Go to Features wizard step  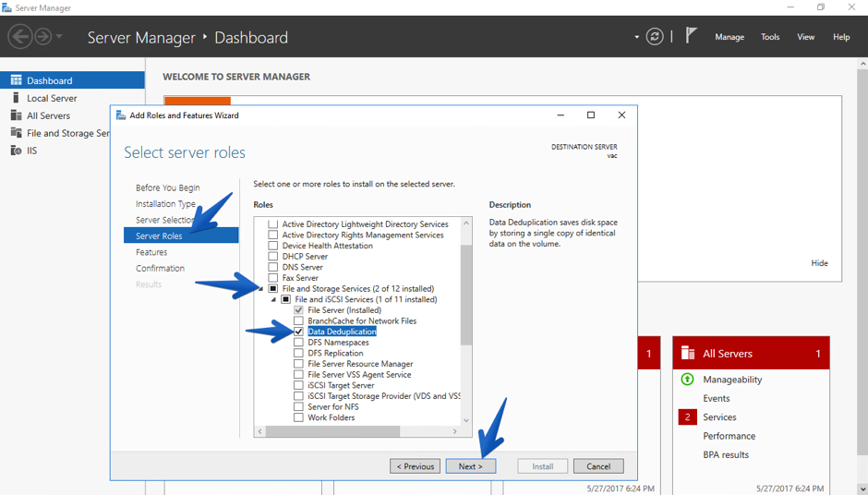coord(151,252)
